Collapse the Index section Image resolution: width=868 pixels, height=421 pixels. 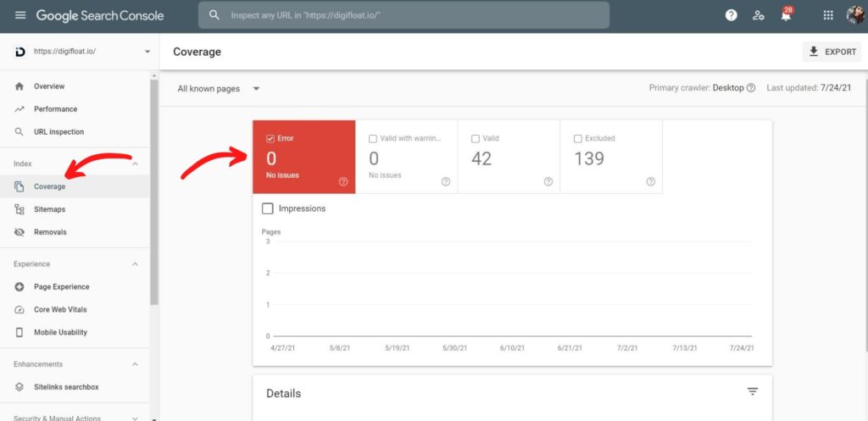[135, 163]
